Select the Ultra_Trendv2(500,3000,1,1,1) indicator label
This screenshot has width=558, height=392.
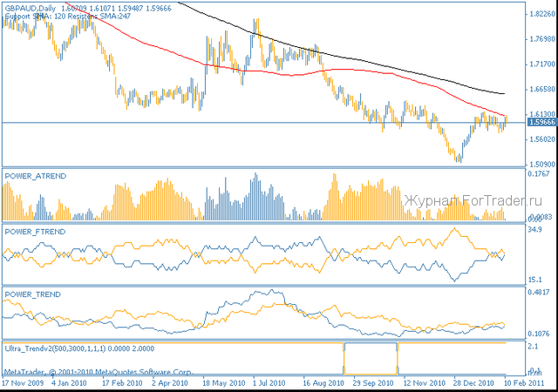[x=79, y=348]
